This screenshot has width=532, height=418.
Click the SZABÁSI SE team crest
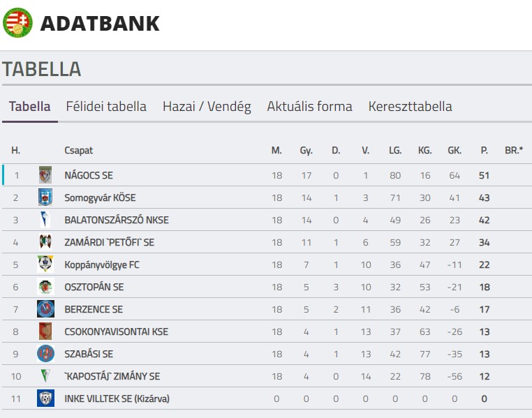(45, 354)
